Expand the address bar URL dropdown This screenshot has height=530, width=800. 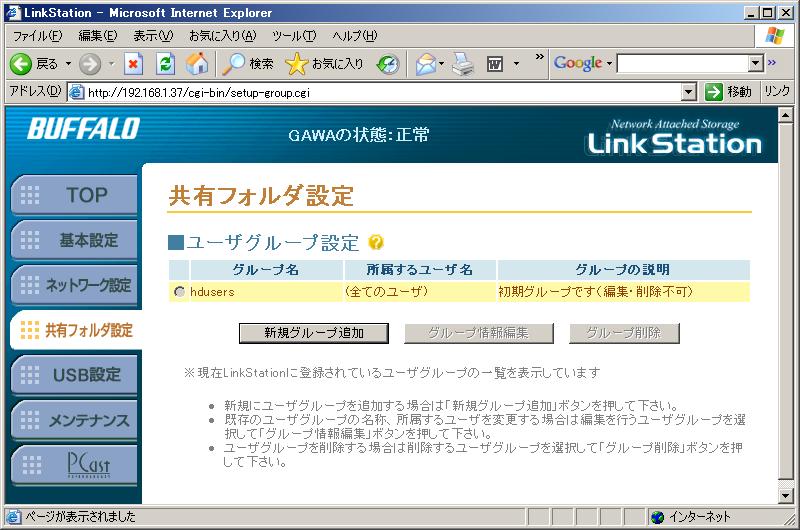coord(688,92)
